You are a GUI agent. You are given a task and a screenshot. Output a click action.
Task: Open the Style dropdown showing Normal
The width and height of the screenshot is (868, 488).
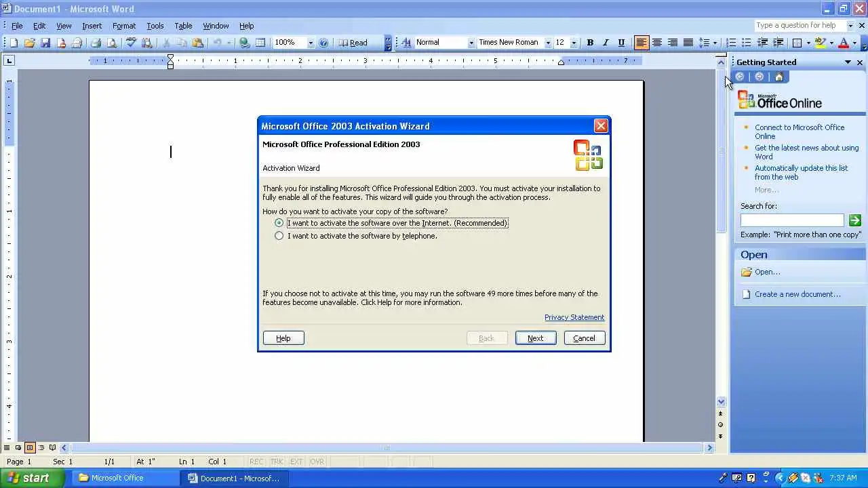pos(471,43)
